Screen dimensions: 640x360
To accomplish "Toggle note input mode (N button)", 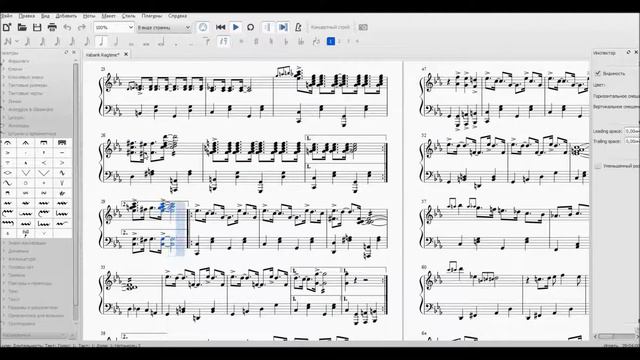I will [7, 41].
